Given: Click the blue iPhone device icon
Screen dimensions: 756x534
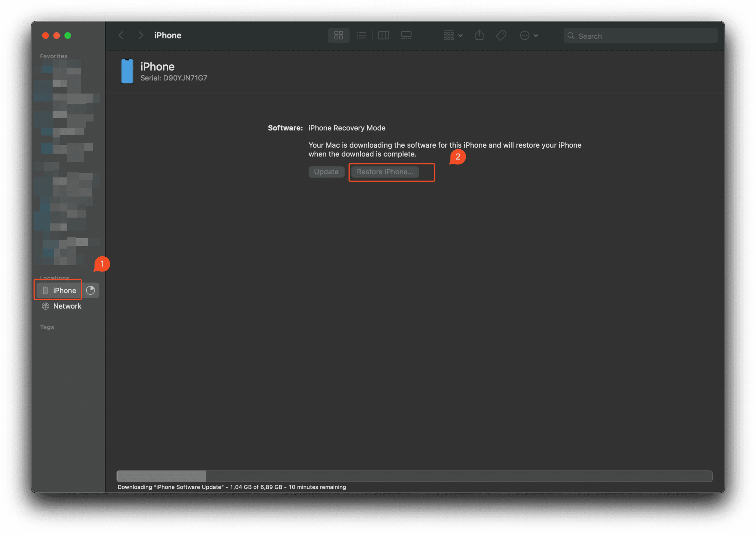Looking at the screenshot, I should click(127, 71).
